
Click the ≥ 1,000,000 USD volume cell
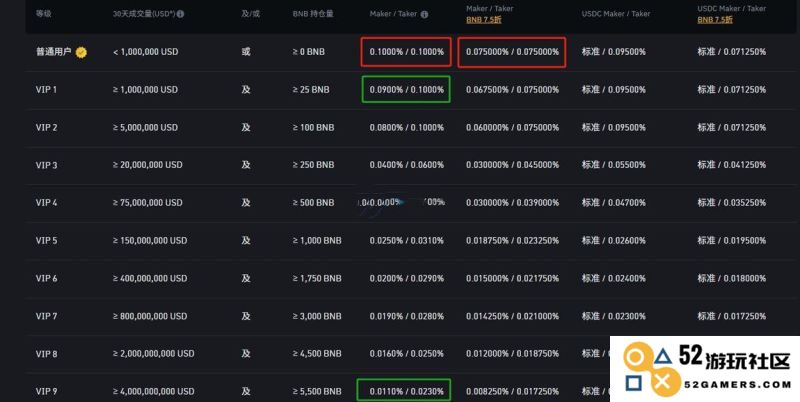[x=145, y=89]
